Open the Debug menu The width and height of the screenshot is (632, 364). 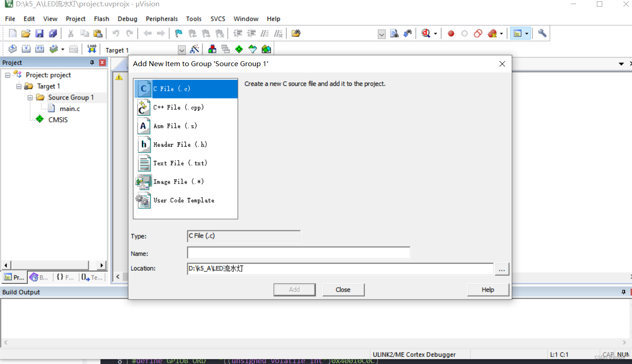(127, 19)
